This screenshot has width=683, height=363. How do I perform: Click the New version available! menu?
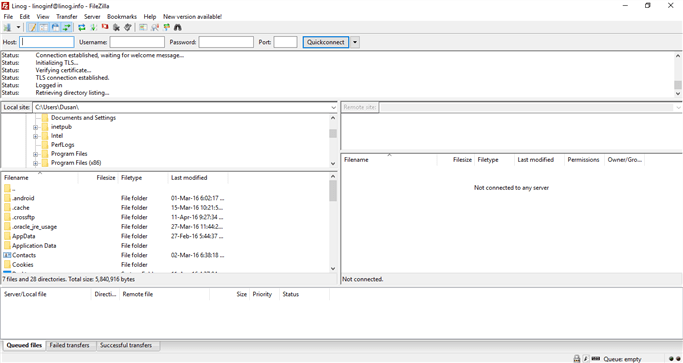pos(193,17)
